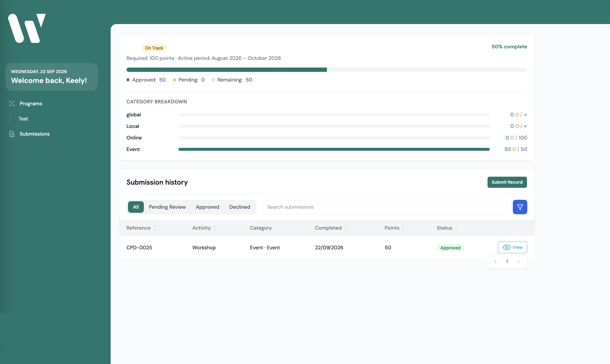
Task: Switch to Approved tab
Action: pyautogui.click(x=207, y=207)
